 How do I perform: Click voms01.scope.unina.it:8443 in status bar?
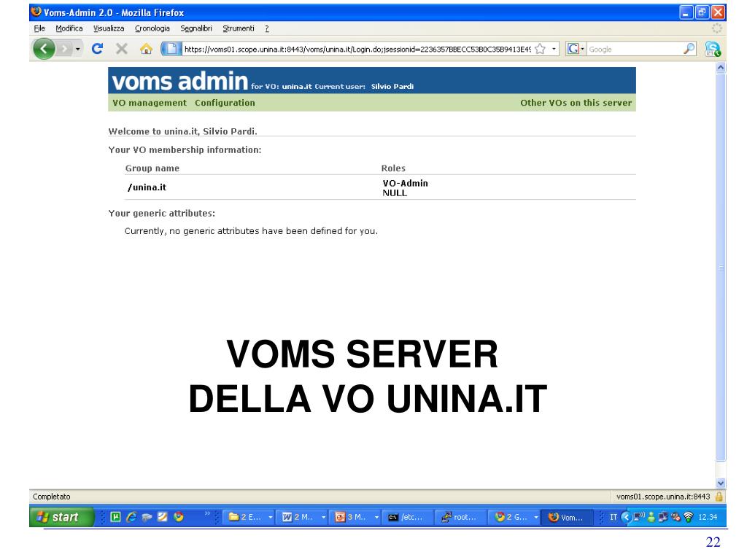click(x=662, y=497)
